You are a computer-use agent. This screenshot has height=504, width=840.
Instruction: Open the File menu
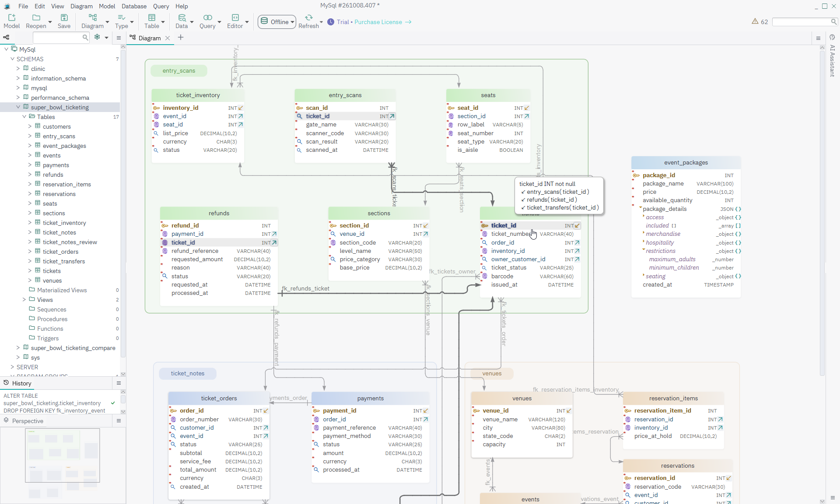(x=23, y=6)
